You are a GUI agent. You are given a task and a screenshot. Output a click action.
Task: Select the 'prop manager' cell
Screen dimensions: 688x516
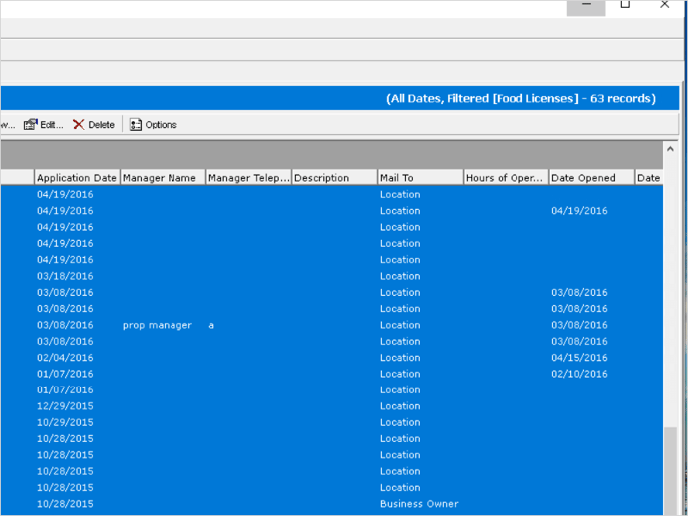[x=157, y=325]
